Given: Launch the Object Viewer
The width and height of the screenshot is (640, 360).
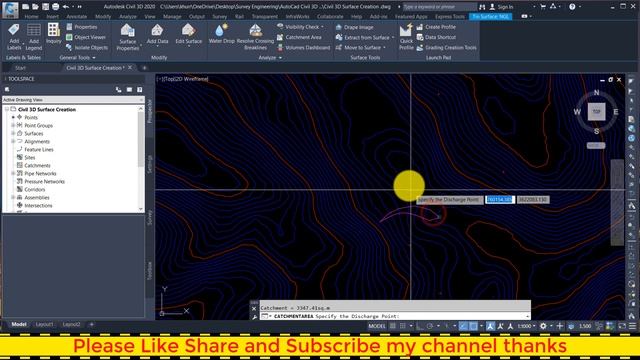Looking at the screenshot, I should pyautogui.click(x=86, y=37).
